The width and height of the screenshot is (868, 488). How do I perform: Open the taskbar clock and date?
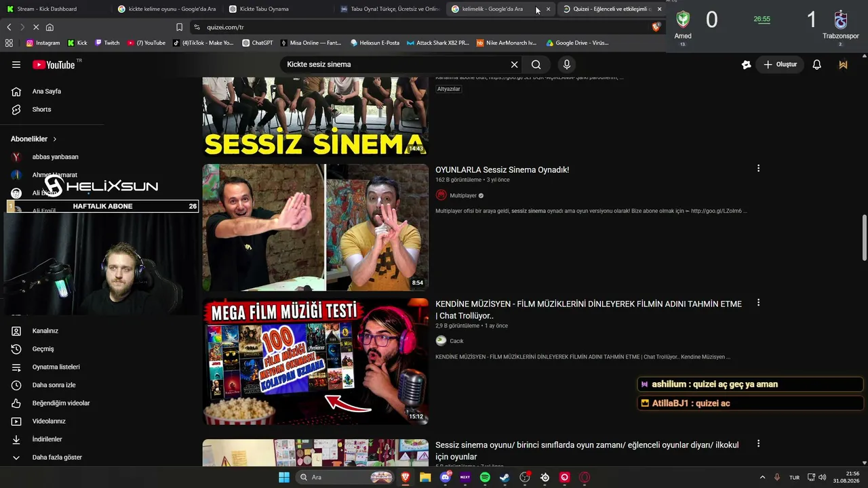tap(846, 477)
